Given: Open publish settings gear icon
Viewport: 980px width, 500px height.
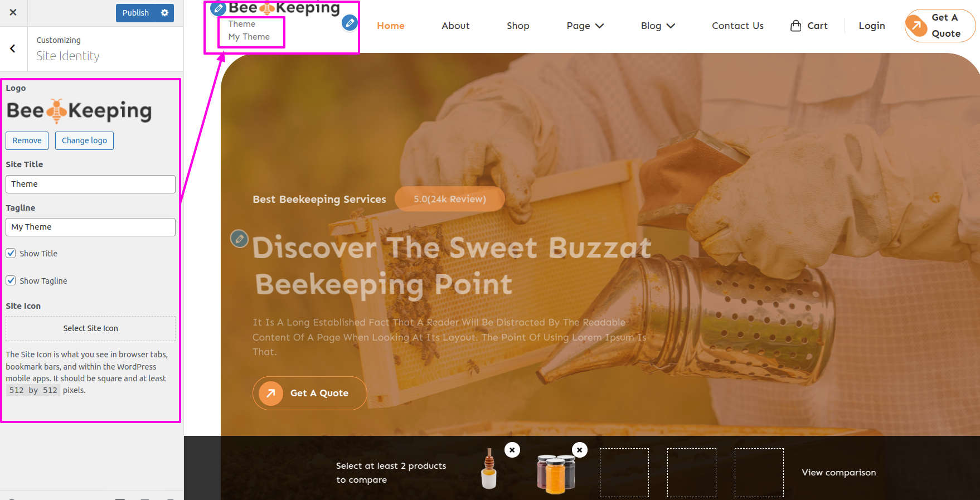Looking at the screenshot, I should pyautogui.click(x=164, y=13).
